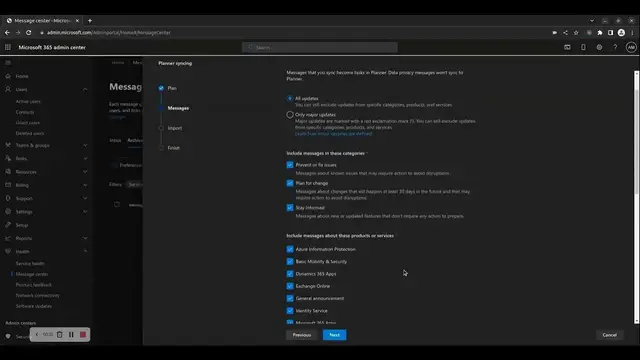The width and height of the screenshot is (640, 360).
Task: Share this page from address bar
Action: coord(565,33)
